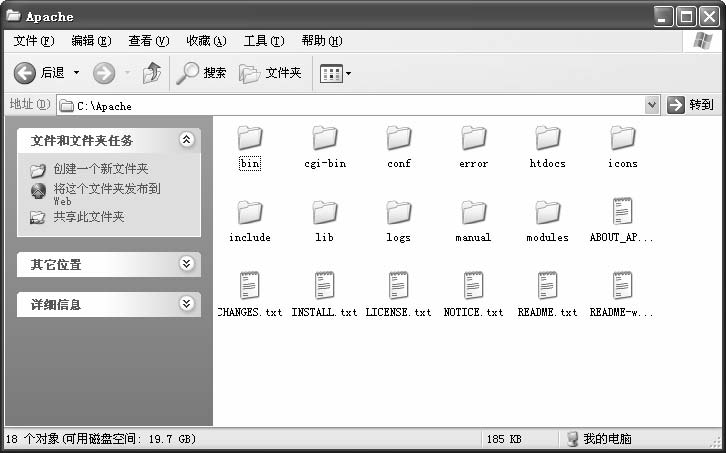The height and width of the screenshot is (453, 726).
Task: Select the ABOUT_AP... text file icon
Action: tap(623, 212)
